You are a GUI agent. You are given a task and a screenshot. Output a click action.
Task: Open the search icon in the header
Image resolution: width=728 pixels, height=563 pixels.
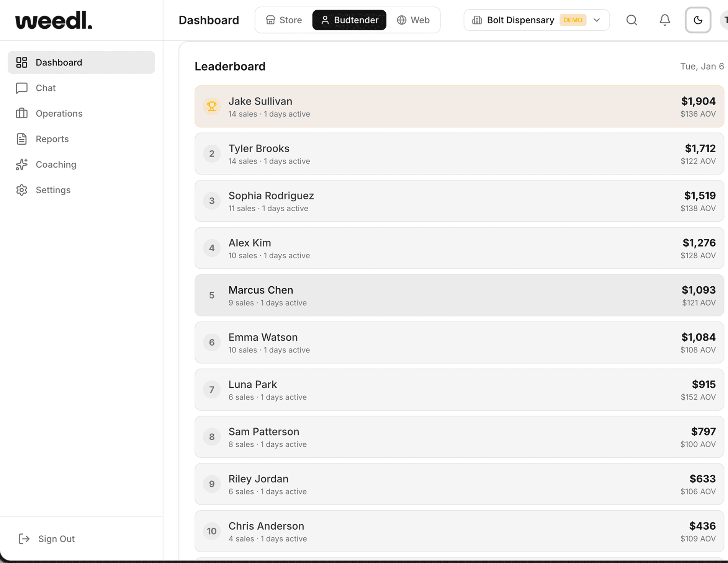point(631,20)
